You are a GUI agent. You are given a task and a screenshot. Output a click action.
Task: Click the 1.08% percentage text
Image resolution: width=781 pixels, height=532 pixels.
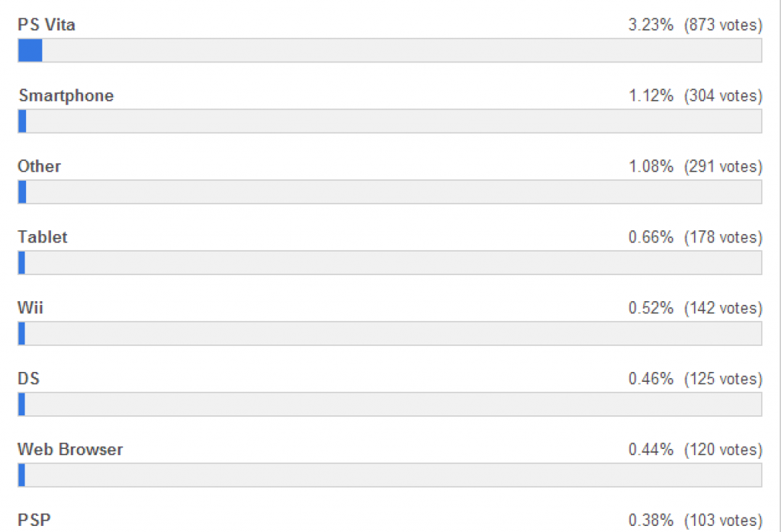[x=651, y=167]
